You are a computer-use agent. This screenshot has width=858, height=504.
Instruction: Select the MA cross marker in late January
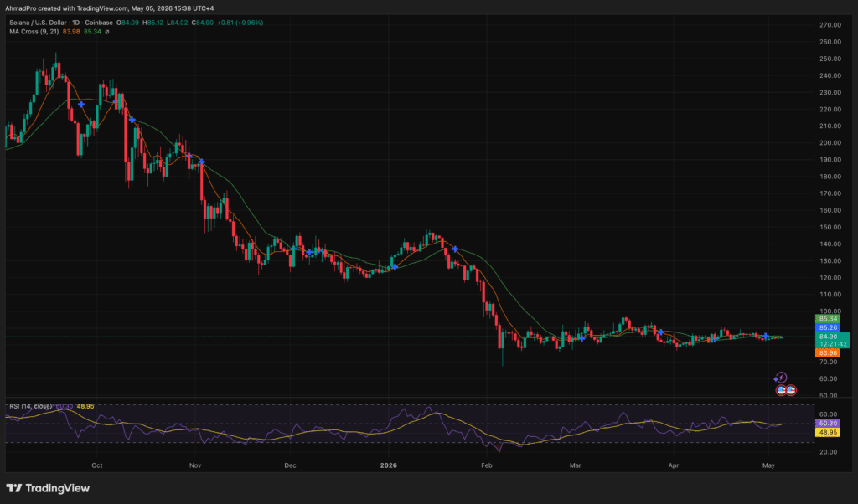[x=455, y=249]
